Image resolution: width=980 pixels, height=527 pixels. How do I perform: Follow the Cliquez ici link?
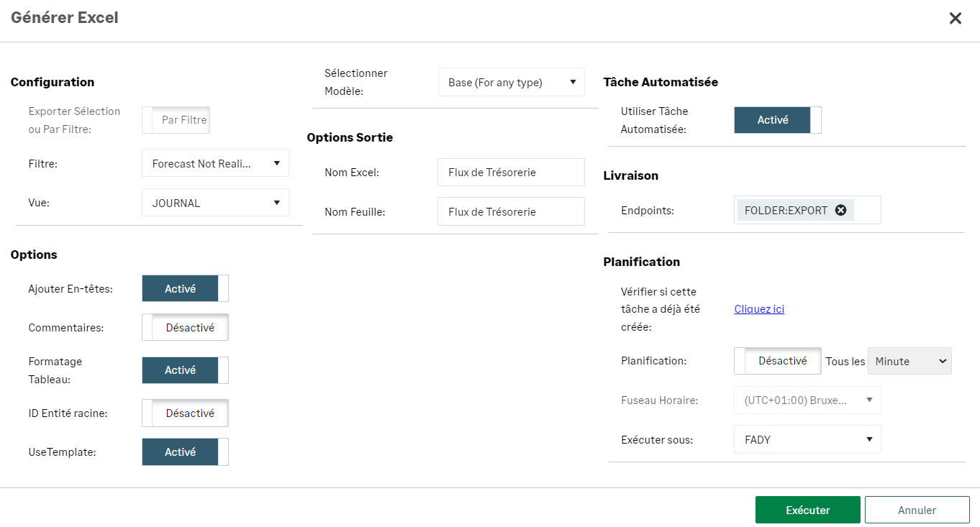759,309
